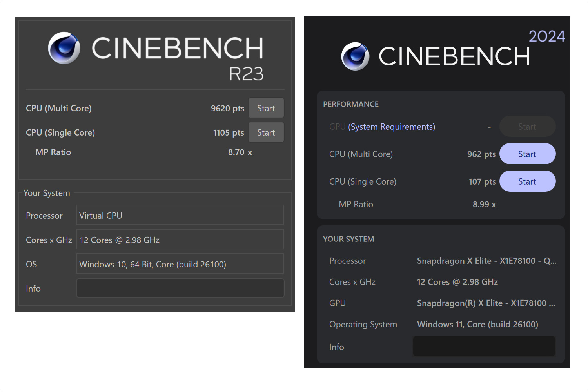588x392 pixels.
Task: Start the R23 CPU Multi Core test
Action: (x=266, y=108)
